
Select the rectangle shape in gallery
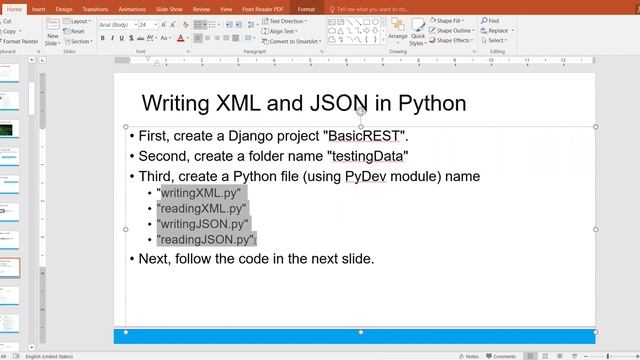(367, 22)
